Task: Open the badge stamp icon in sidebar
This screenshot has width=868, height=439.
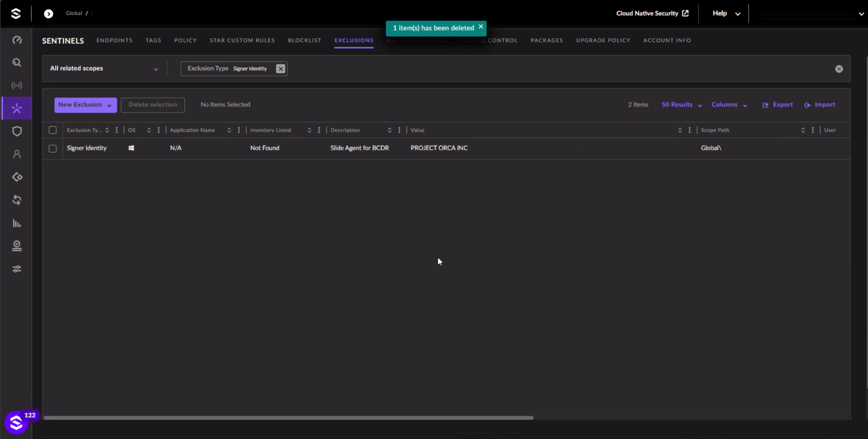Action: pyautogui.click(x=17, y=246)
